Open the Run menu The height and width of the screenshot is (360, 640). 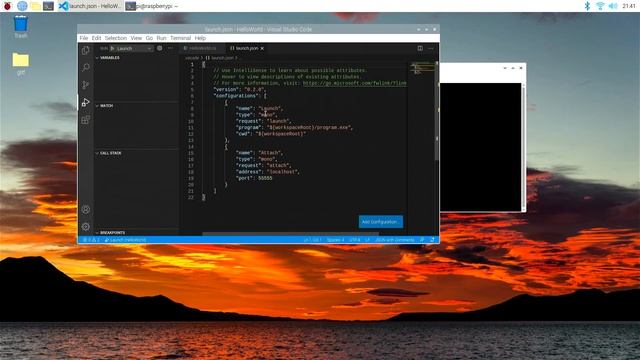pos(161,38)
